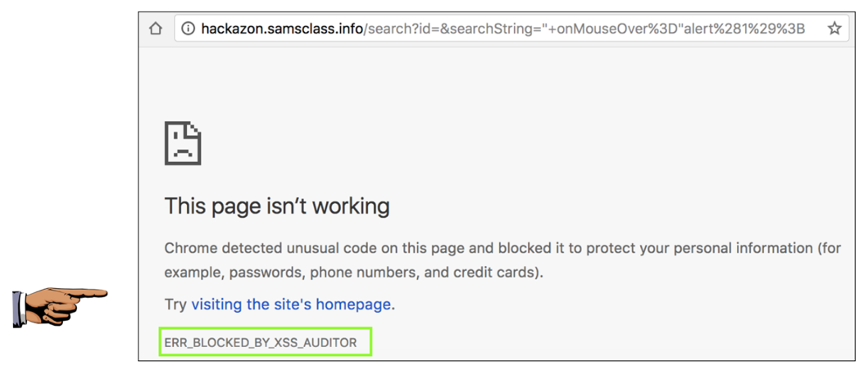Click the sad page error icon

(183, 143)
